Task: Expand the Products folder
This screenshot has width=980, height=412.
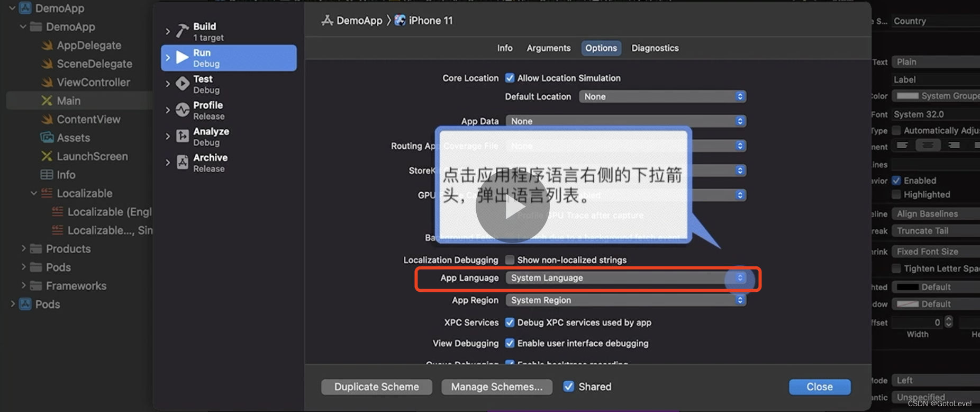Action: click(23, 248)
